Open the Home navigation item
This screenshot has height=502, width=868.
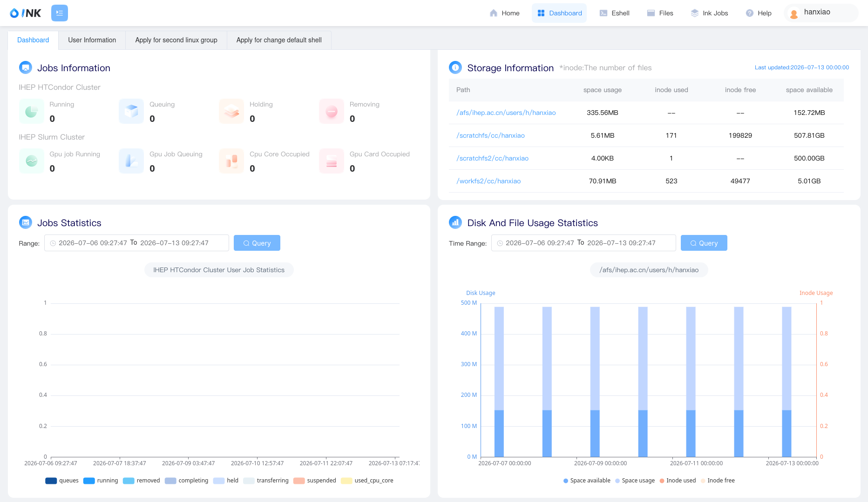pyautogui.click(x=504, y=13)
